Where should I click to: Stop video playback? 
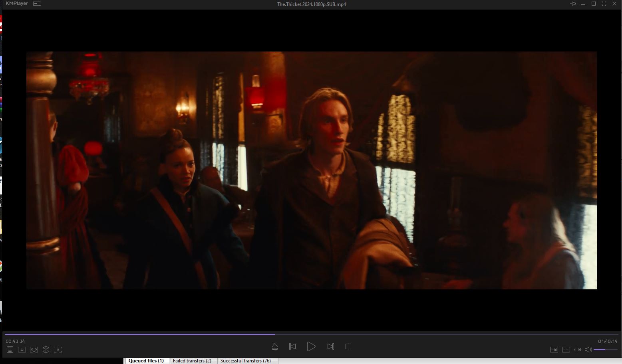pyautogui.click(x=348, y=347)
